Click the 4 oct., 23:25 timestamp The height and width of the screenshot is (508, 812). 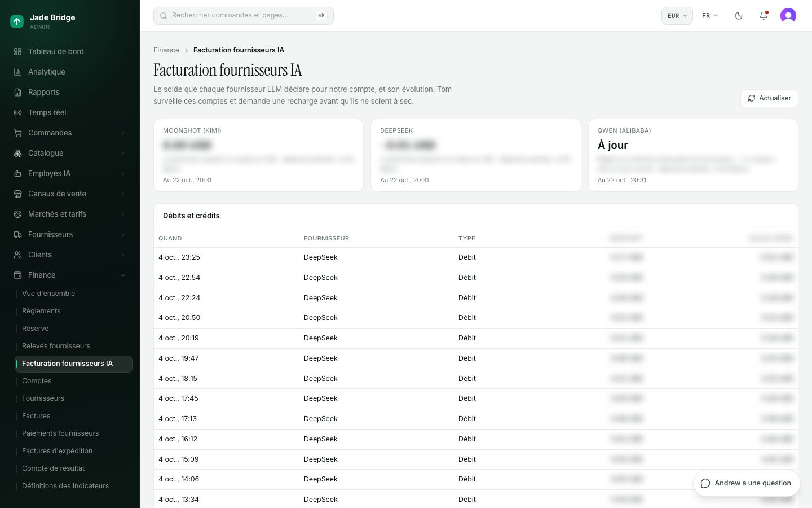point(179,257)
